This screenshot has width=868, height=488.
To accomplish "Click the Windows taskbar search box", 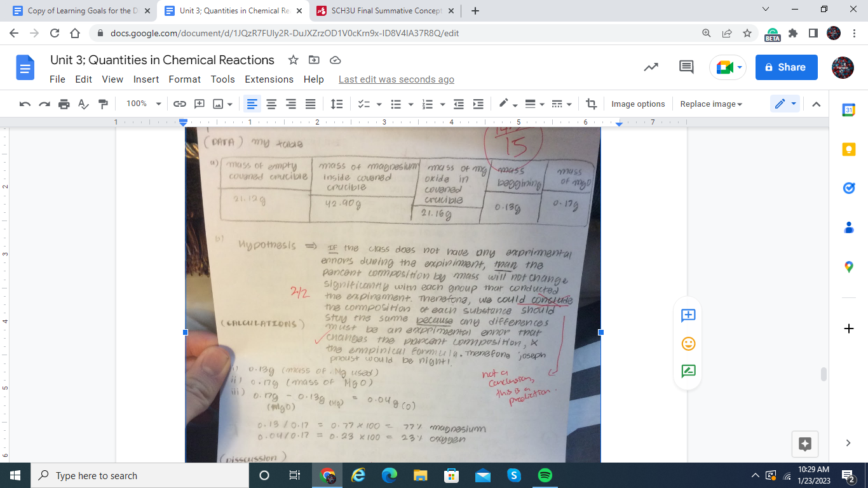I will (139, 475).
